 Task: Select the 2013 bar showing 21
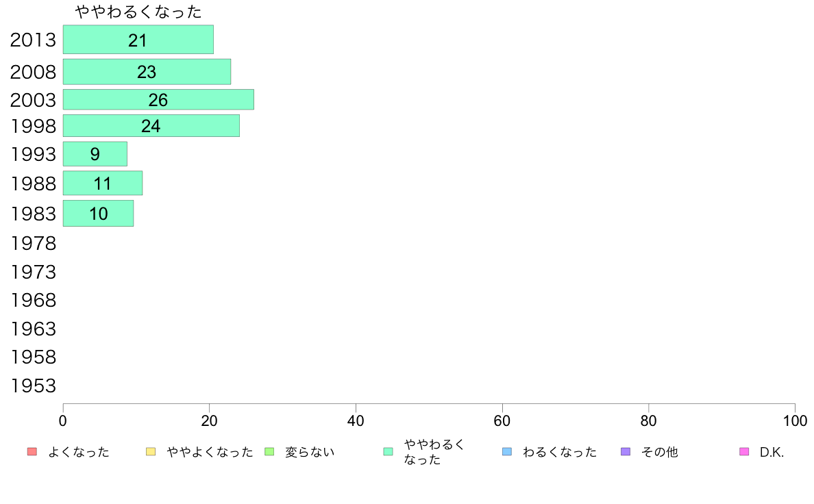(x=138, y=40)
